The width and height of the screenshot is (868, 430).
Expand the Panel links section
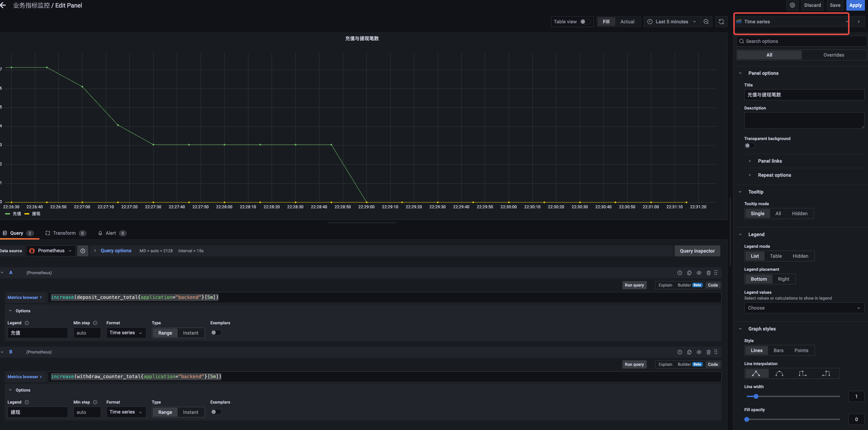pyautogui.click(x=769, y=161)
